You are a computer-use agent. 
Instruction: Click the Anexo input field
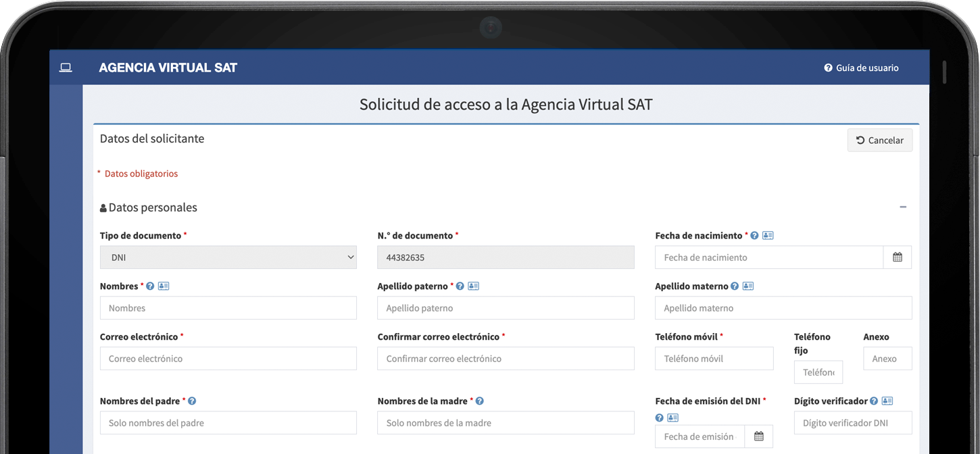[888, 359]
